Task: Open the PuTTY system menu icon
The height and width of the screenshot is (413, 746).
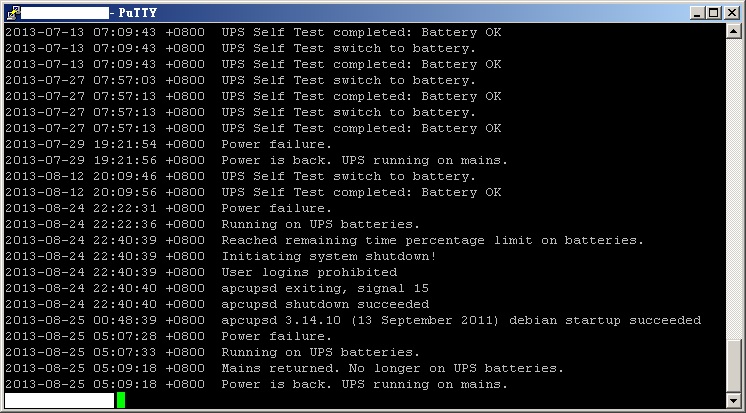Action: point(11,12)
